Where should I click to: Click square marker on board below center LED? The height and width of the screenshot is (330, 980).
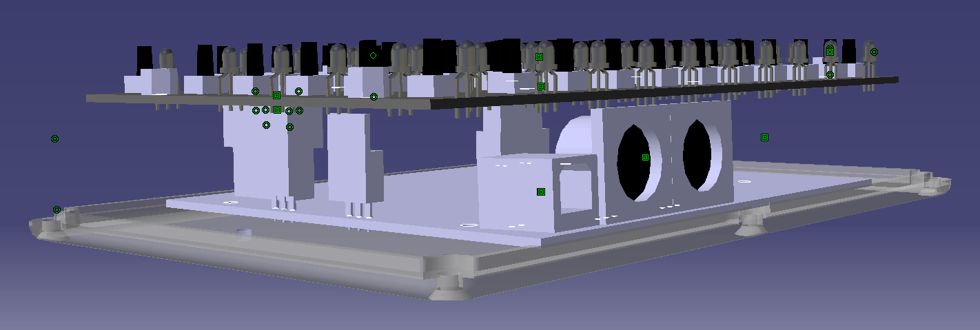(x=541, y=87)
